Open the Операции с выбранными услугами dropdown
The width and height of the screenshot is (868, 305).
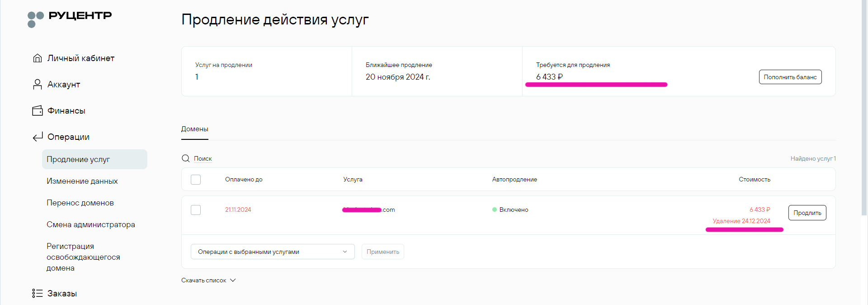[273, 252]
